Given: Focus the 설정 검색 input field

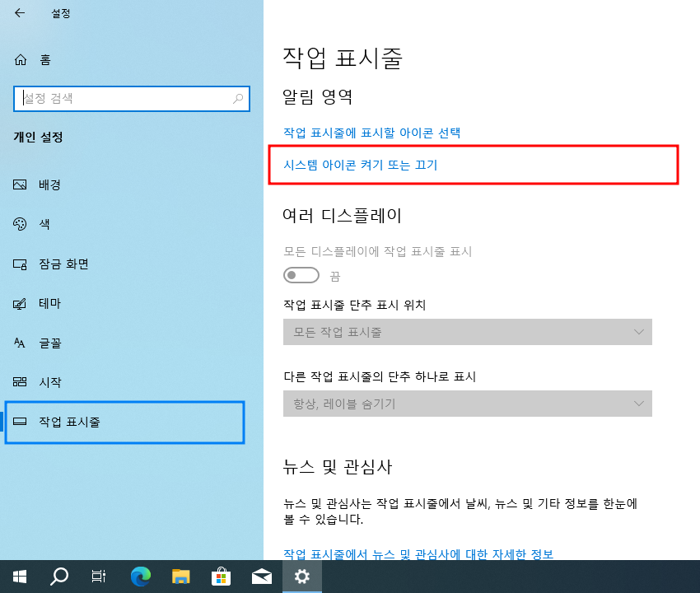Looking at the screenshot, I should click(x=131, y=98).
